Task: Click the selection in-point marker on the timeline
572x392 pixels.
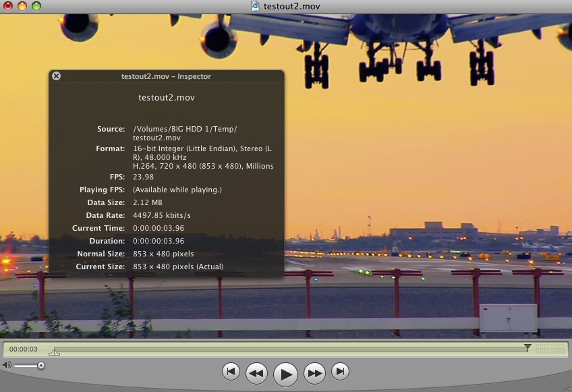Action: pos(54,352)
